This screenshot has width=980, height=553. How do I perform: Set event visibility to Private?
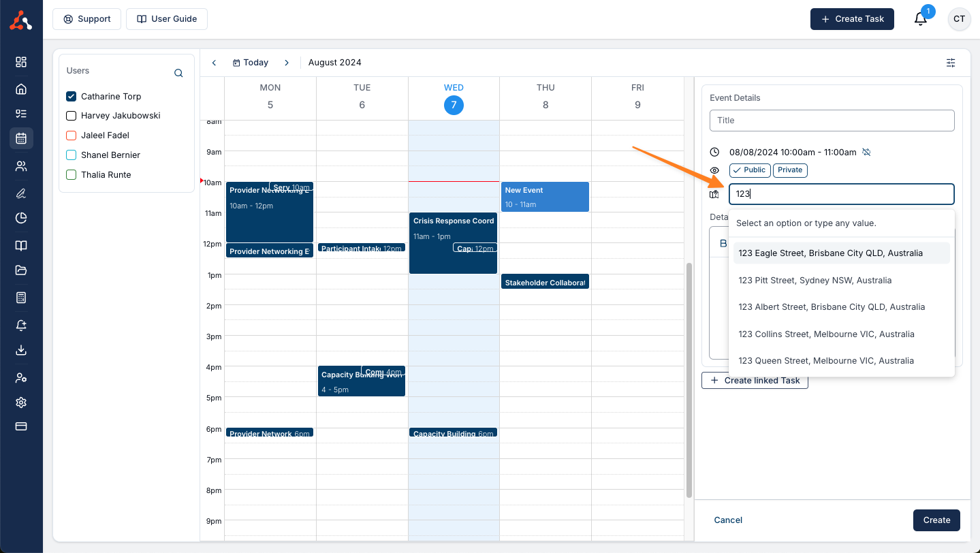(790, 170)
